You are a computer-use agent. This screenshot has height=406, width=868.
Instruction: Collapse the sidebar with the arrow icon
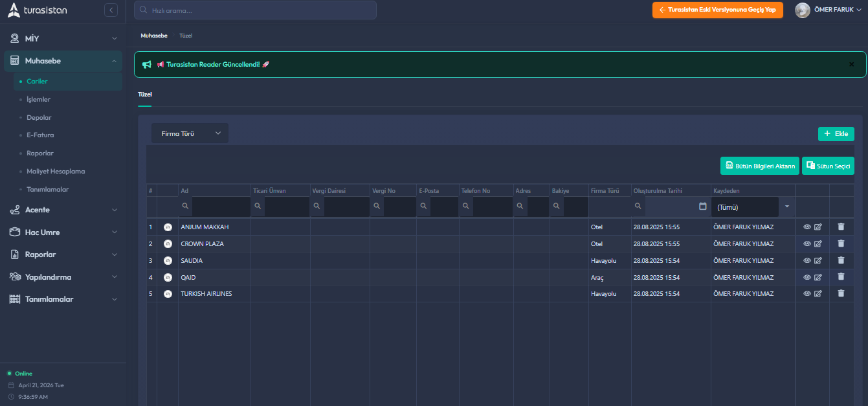pyautogui.click(x=111, y=10)
